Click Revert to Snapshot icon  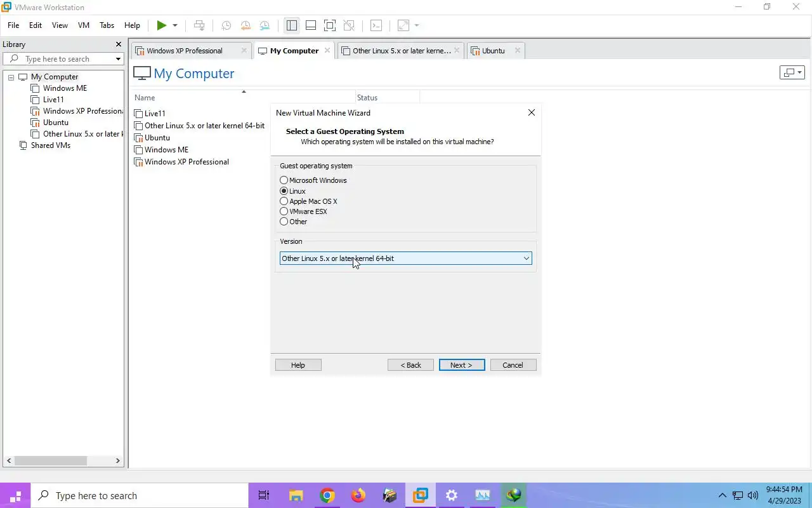click(246, 25)
